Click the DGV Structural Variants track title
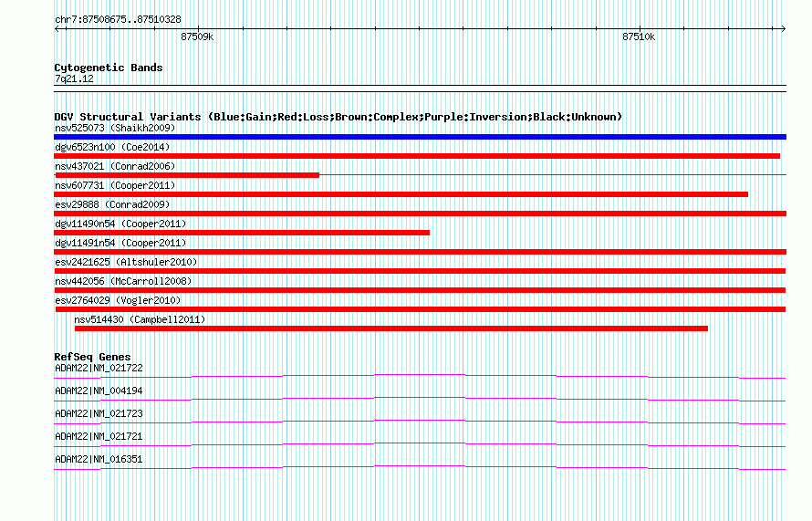This screenshot has height=521, width=812. pos(338,117)
